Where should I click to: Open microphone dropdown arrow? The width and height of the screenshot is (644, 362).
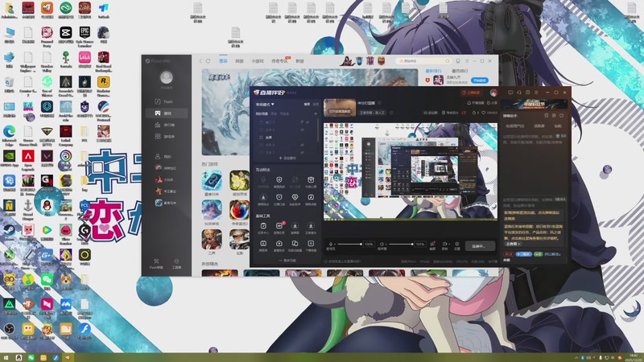[335, 245]
